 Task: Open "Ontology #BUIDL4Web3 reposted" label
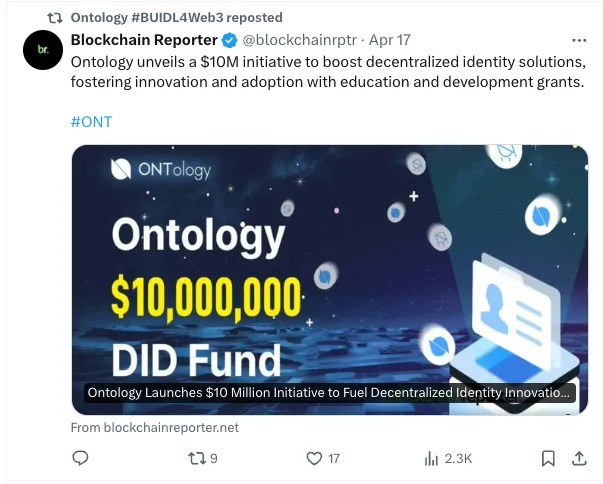click(x=176, y=17)
